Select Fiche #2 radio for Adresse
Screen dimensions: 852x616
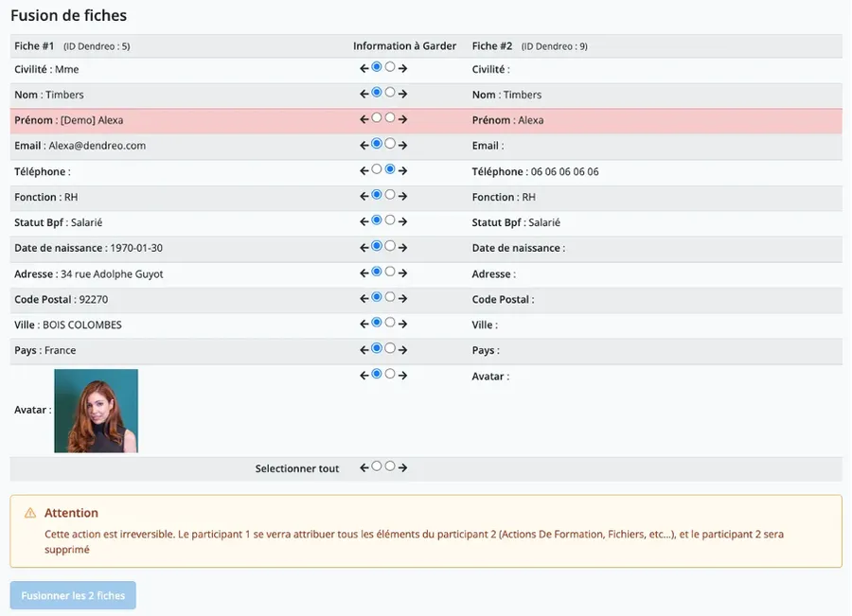point(390,272)
